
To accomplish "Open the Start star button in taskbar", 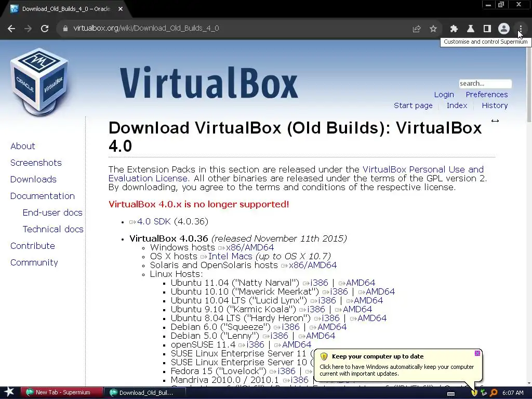I will tap(9, 392).
